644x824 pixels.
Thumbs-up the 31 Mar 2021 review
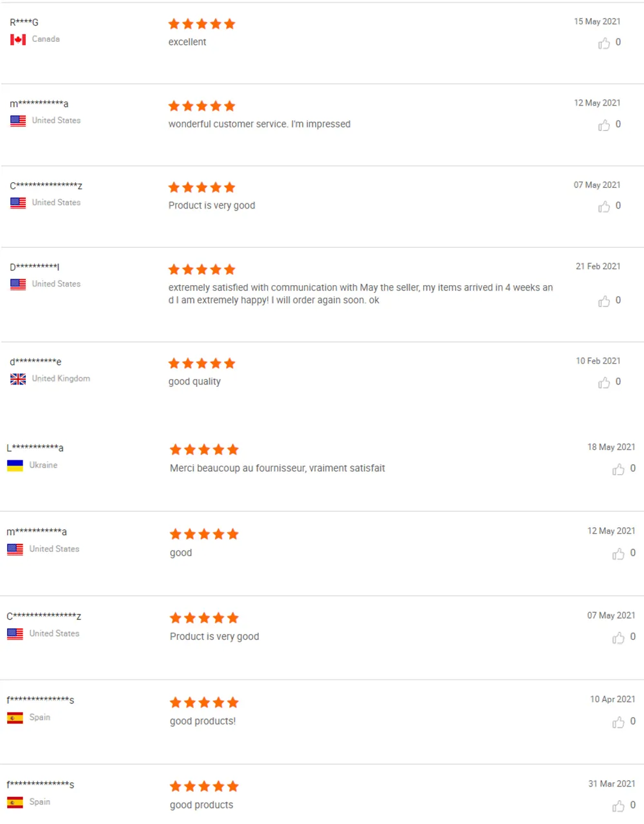click(618, 806)
